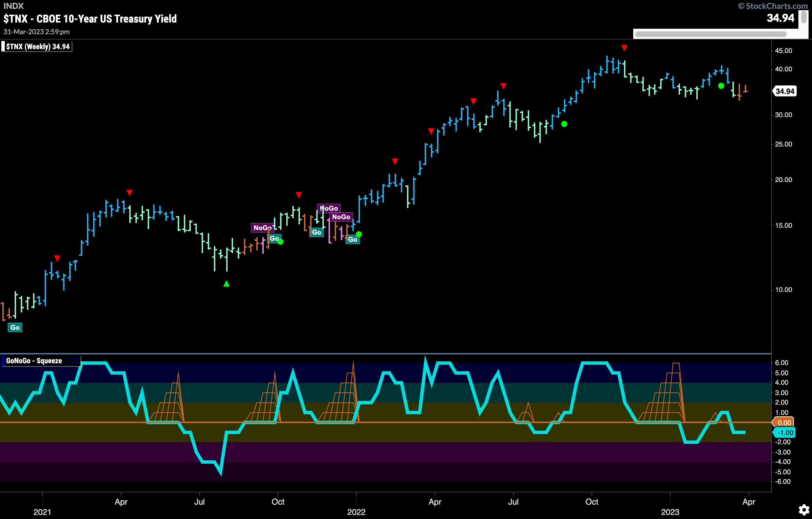Click the green dot marker near March 2023
Screen dimensions: 812x519
(721, 86)
